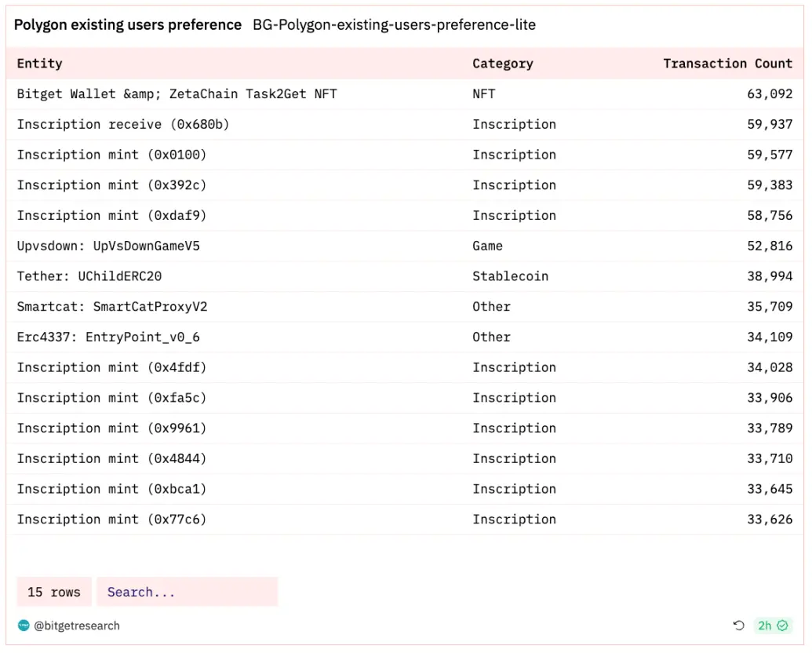
Task: Sort by the Category column header
Action: click(x=502, y=64)
